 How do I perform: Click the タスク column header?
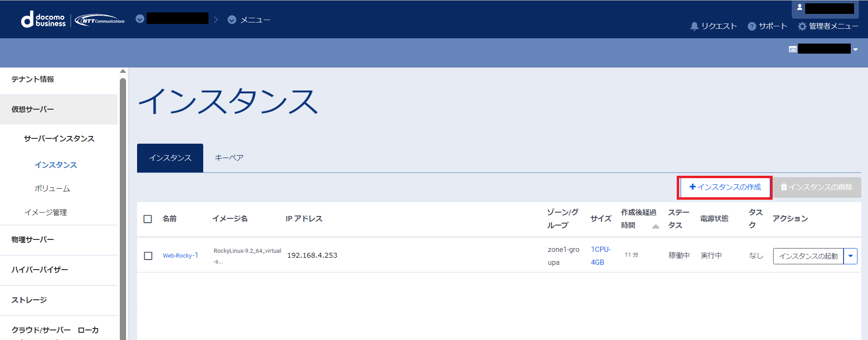[755, 219]
